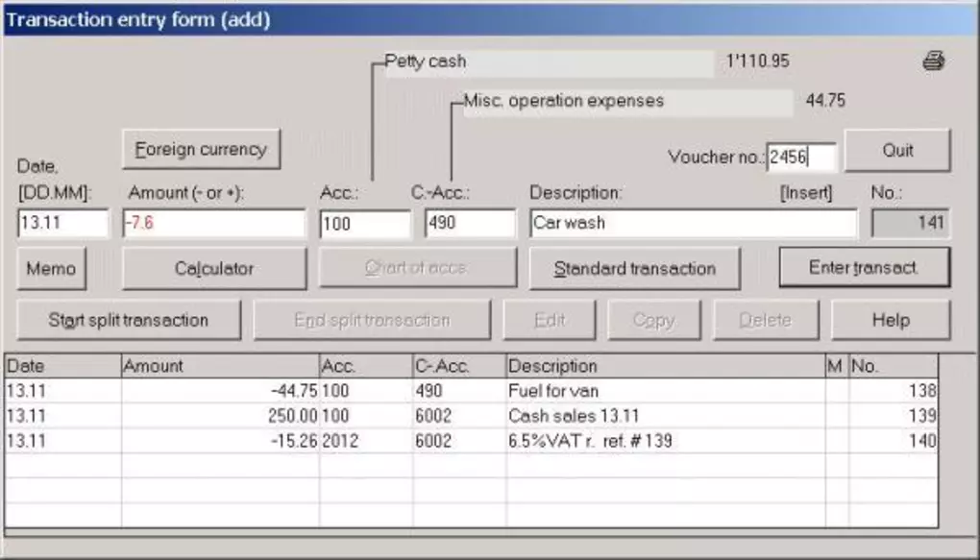Screen dimensions: 980x560
Task: Click Enter transact. button
Action: pyautogui.click(x=864, y=268)
